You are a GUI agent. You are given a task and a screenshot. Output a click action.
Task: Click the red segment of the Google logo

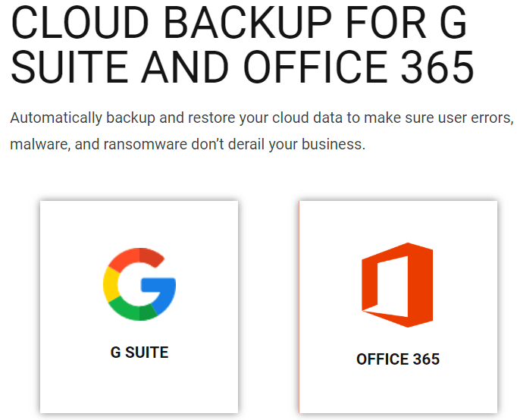pyautogui.click(x=134, y=257)
